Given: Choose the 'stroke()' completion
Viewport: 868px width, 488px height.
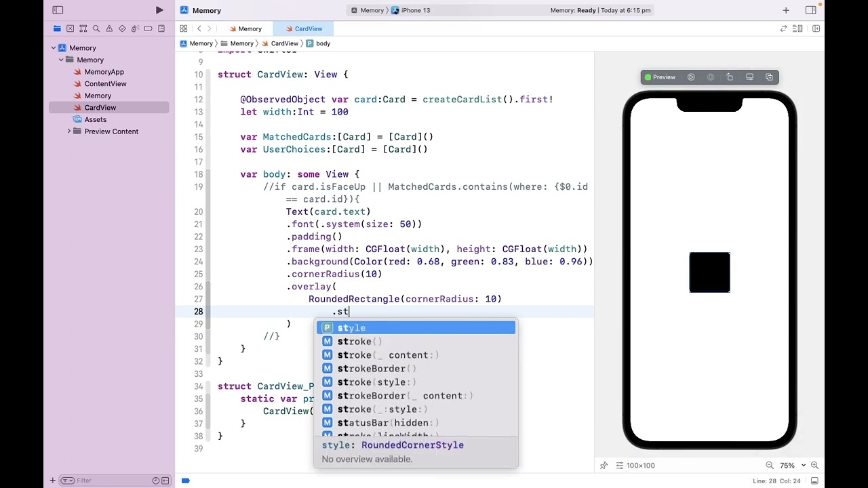Looking at the screenshot, I should [416, 342].
